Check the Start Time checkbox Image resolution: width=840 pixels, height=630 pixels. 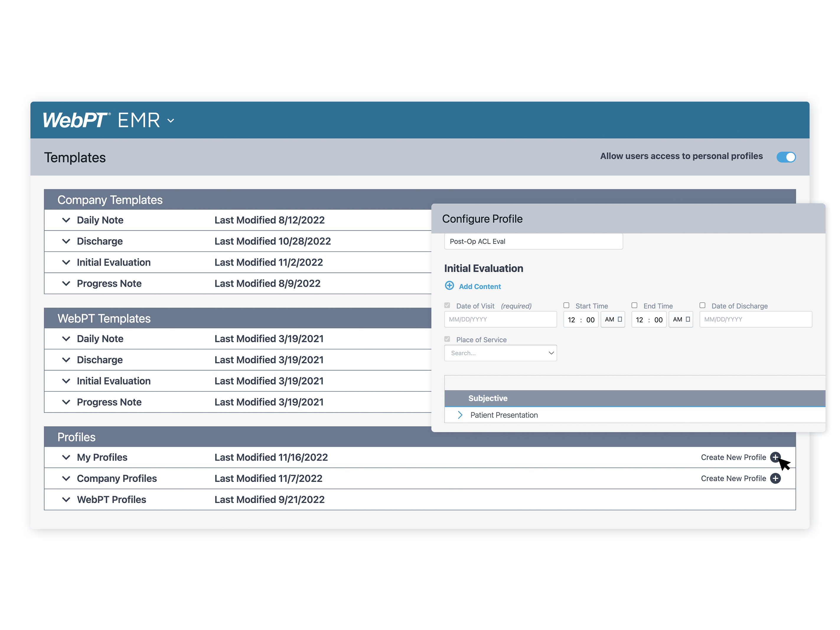566,305
